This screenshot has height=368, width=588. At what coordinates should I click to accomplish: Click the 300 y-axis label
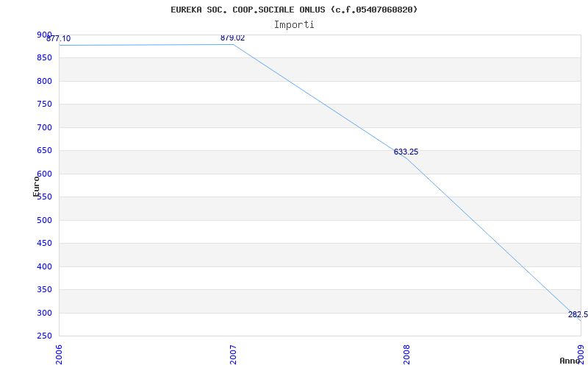(44, 313)
